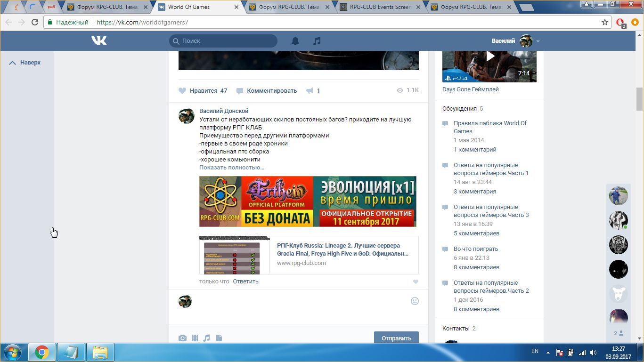Open Days Gone Геймплей title link
This screenshot has width=644, height=362.
(470, 89)
